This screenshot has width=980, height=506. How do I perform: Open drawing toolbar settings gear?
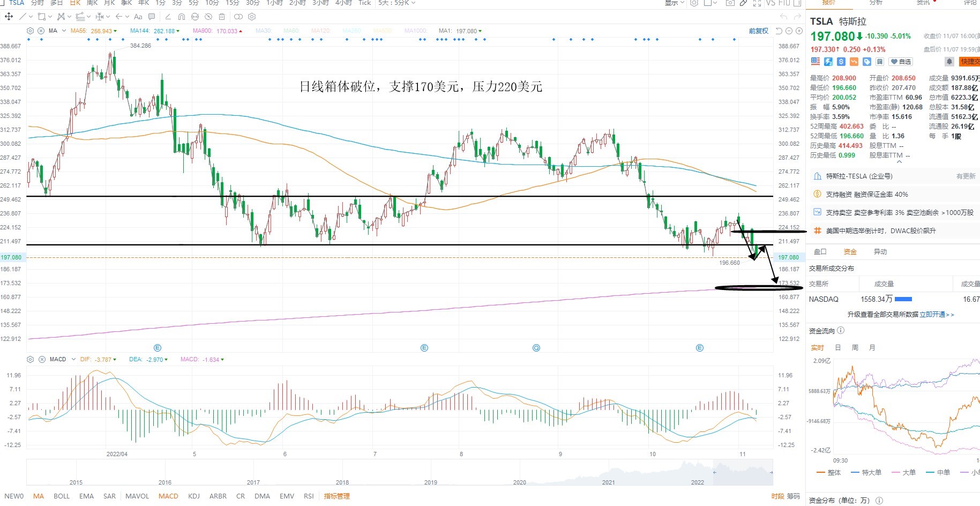252,17
